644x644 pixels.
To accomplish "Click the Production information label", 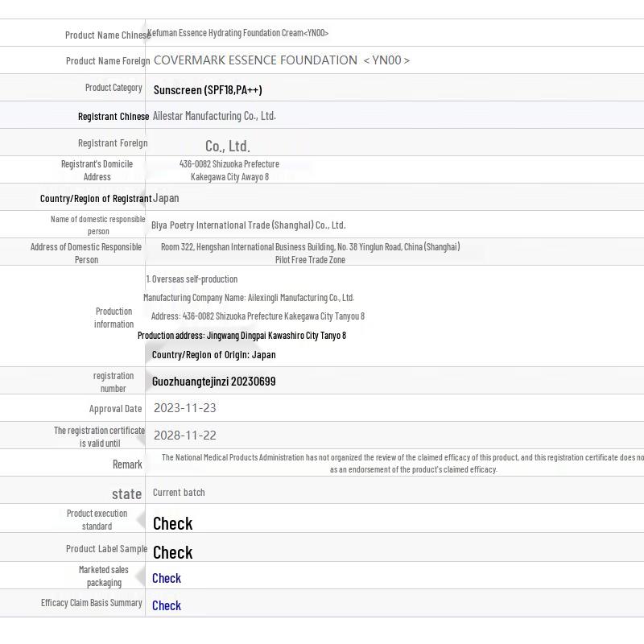I will pos(114,318).
